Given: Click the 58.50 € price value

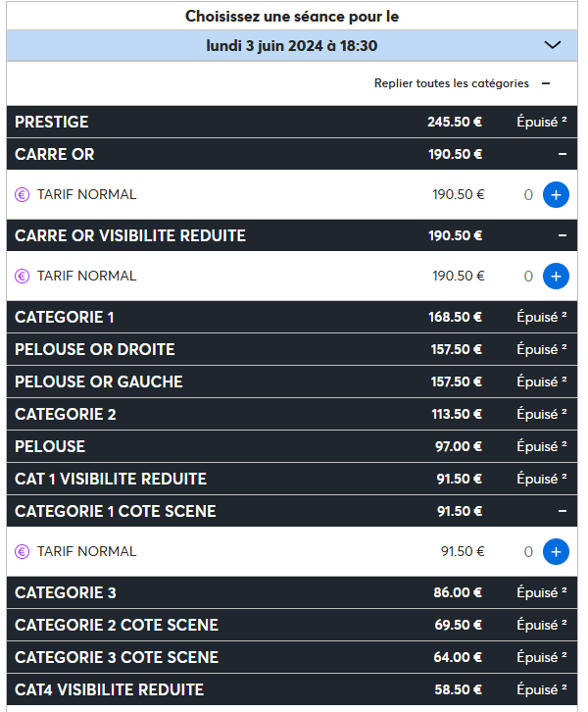Looking at the screenshot, I should pyautogui.click(x=459, y=689).
